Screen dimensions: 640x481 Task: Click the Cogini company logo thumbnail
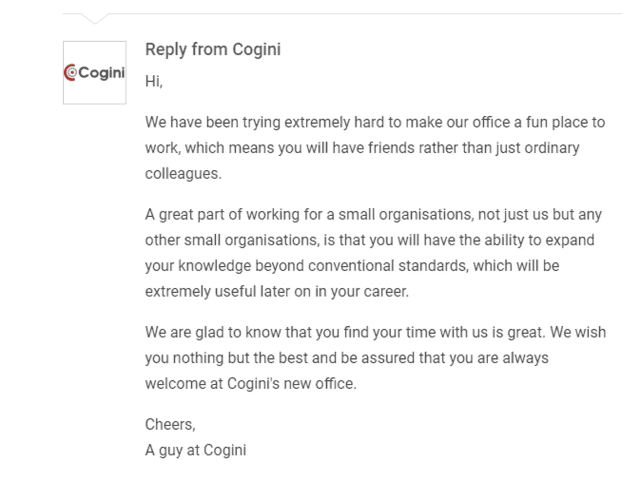coord(94,73)
